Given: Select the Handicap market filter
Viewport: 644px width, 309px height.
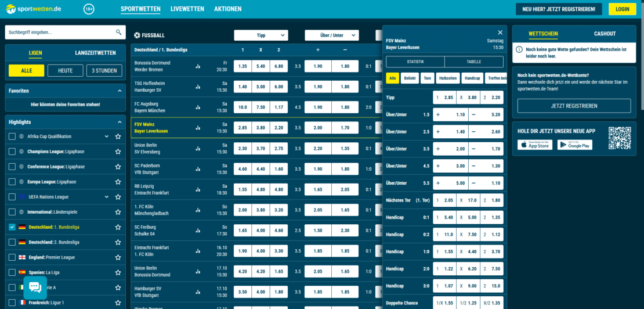Looking at the screenshot, I should 472,78.
